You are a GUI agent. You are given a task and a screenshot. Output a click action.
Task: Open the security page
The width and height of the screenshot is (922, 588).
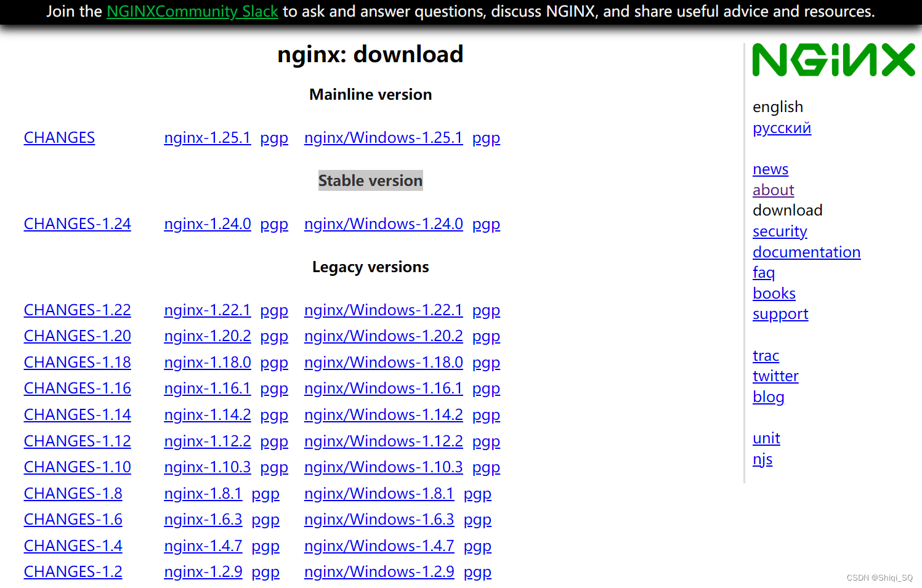pyautogui.click(x=780, y=231)
